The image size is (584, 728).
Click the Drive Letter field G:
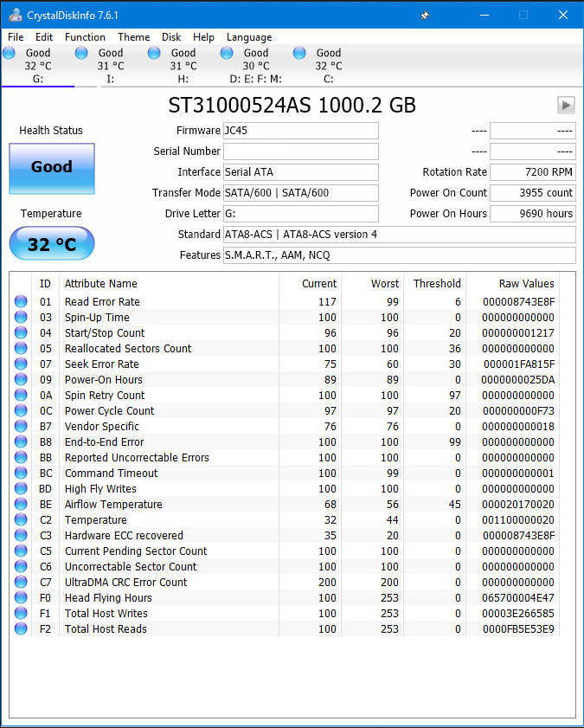point(300,214)
